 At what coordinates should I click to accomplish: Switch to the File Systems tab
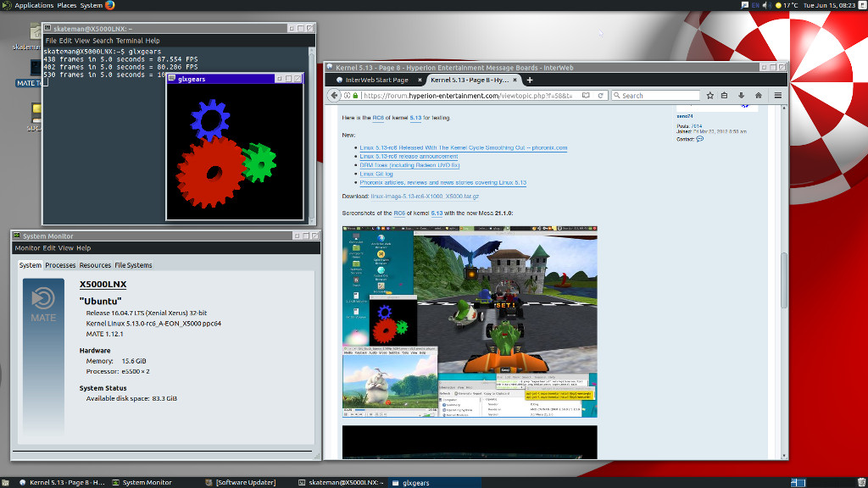133,265
